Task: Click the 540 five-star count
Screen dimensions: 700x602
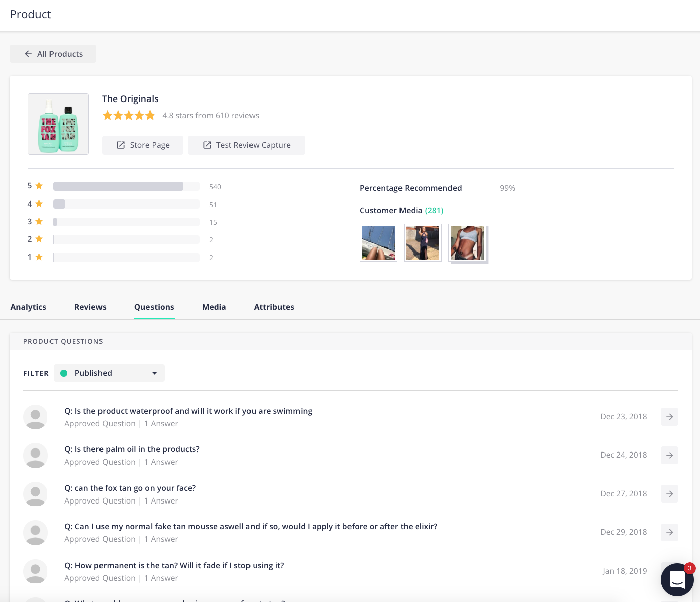Action: tap(215, 187)
